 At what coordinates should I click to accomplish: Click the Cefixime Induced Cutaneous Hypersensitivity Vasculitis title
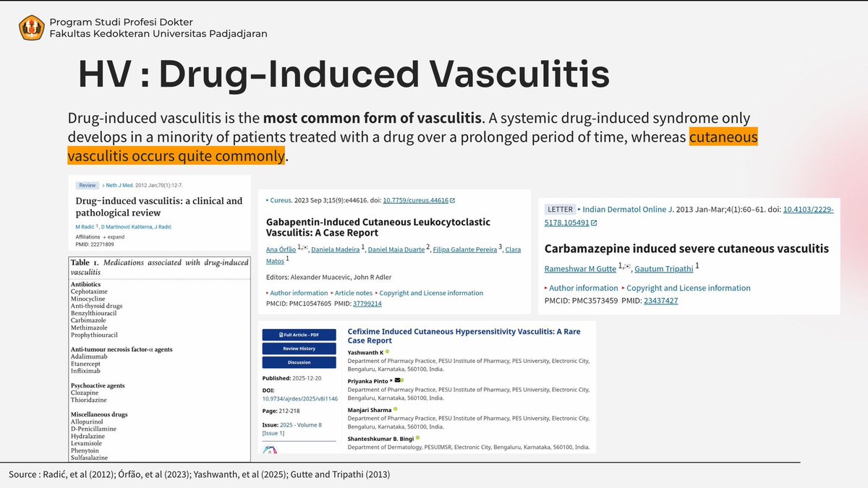[464, 335]
